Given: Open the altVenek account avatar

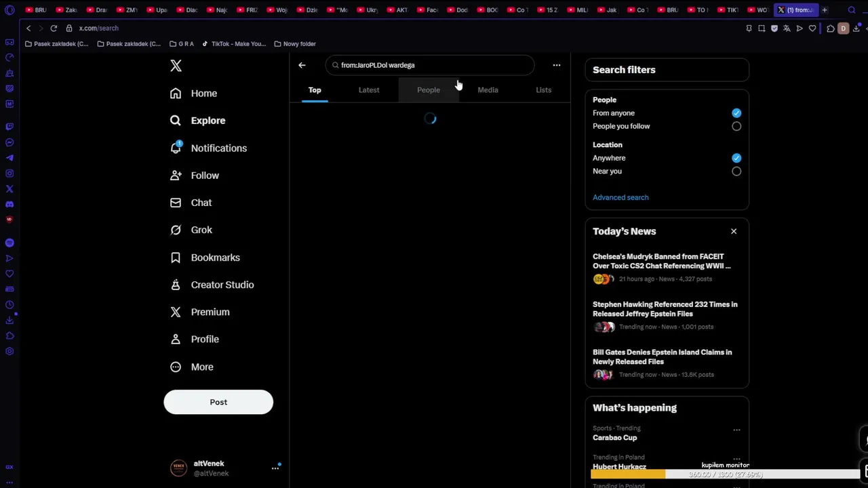Looking at the screenshot, I should tap(179, 468).
